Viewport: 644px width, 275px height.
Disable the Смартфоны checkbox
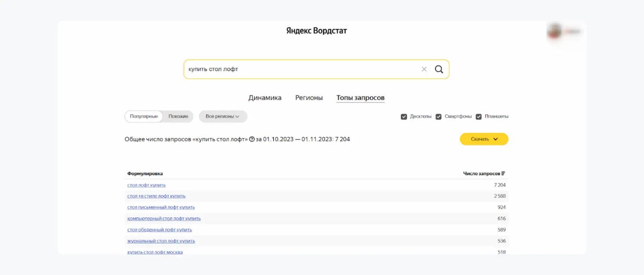tap(438, 116)
